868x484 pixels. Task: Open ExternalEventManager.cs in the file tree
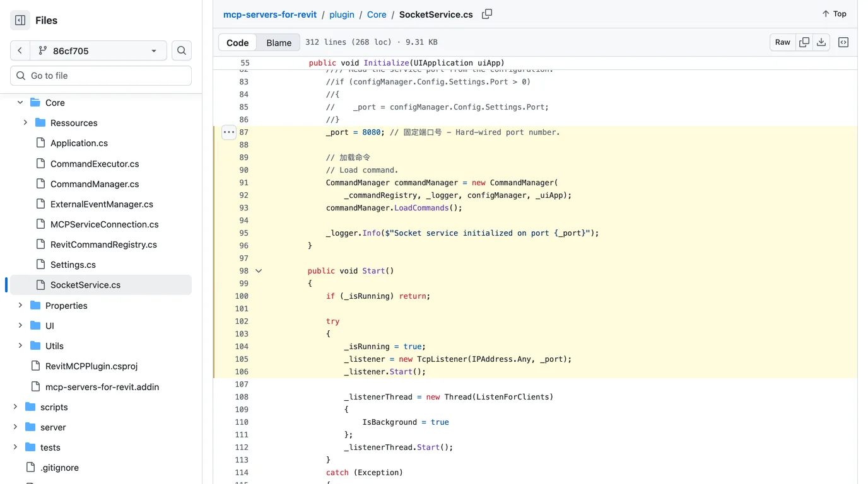coord(102,204)
